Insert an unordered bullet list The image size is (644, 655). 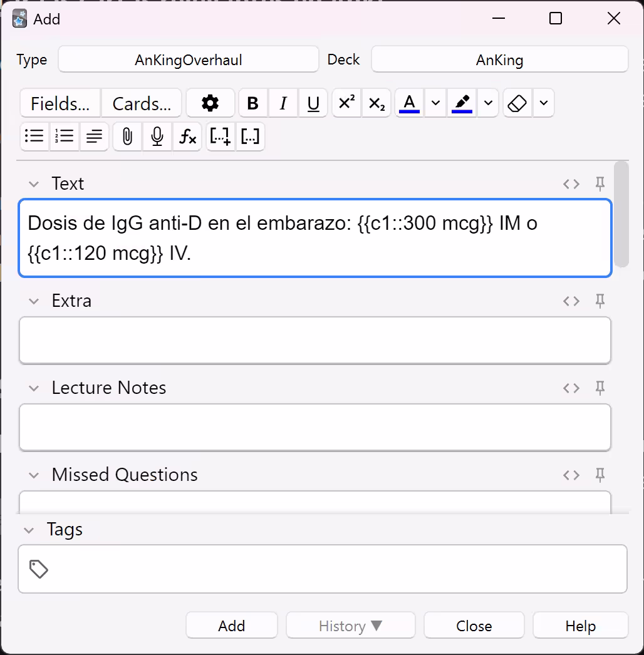point(34,137)
